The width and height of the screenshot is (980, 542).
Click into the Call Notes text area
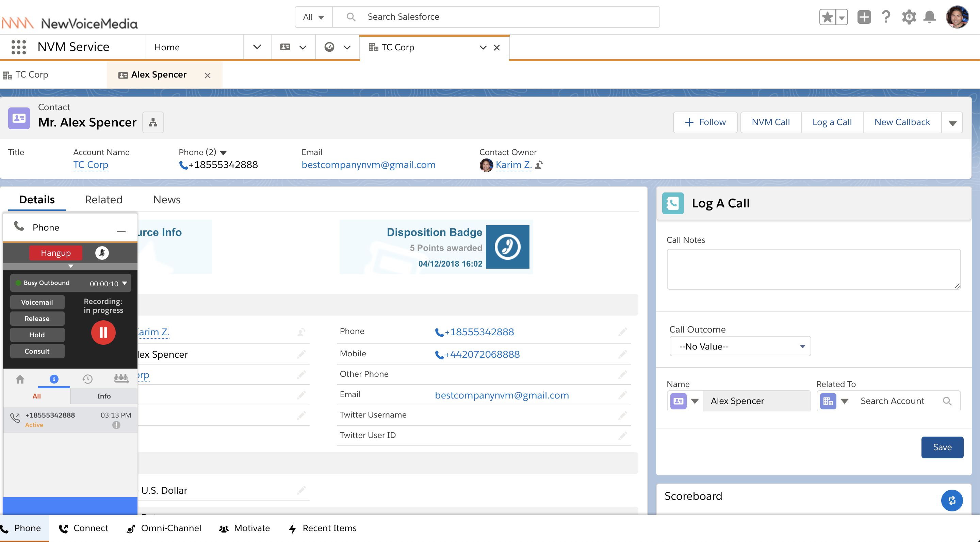[x=813, y=269]
